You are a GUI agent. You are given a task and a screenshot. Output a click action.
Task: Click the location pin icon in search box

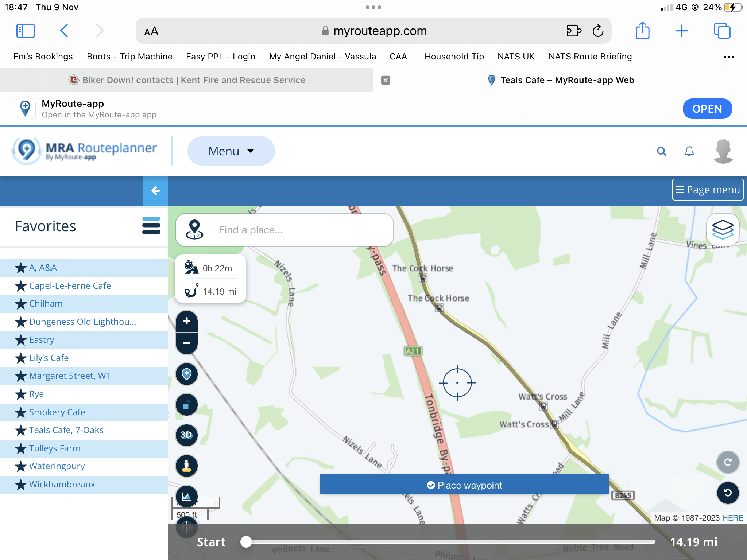coord(194,230)
